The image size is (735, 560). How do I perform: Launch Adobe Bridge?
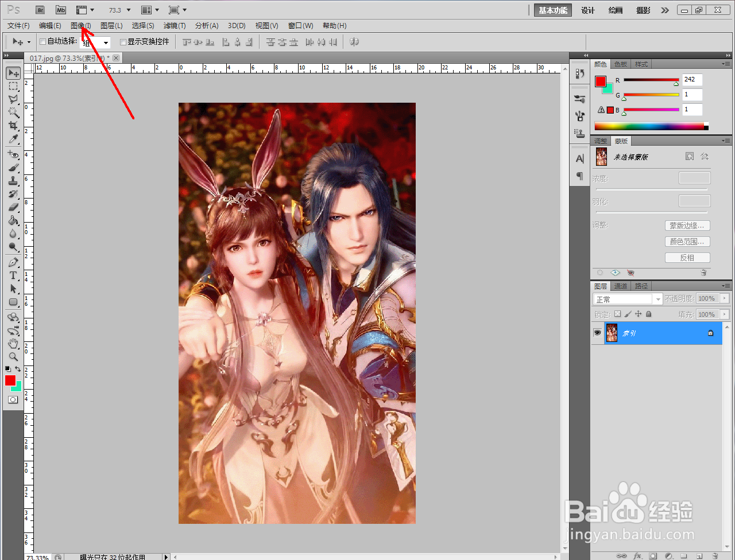(40, 10)
